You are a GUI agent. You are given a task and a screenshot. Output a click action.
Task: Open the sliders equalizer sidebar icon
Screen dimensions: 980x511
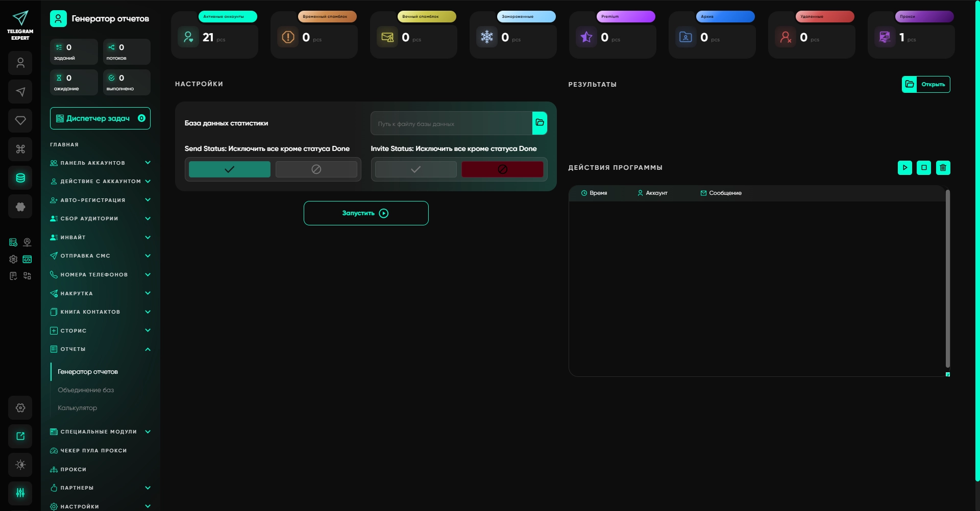coord(20,493)
